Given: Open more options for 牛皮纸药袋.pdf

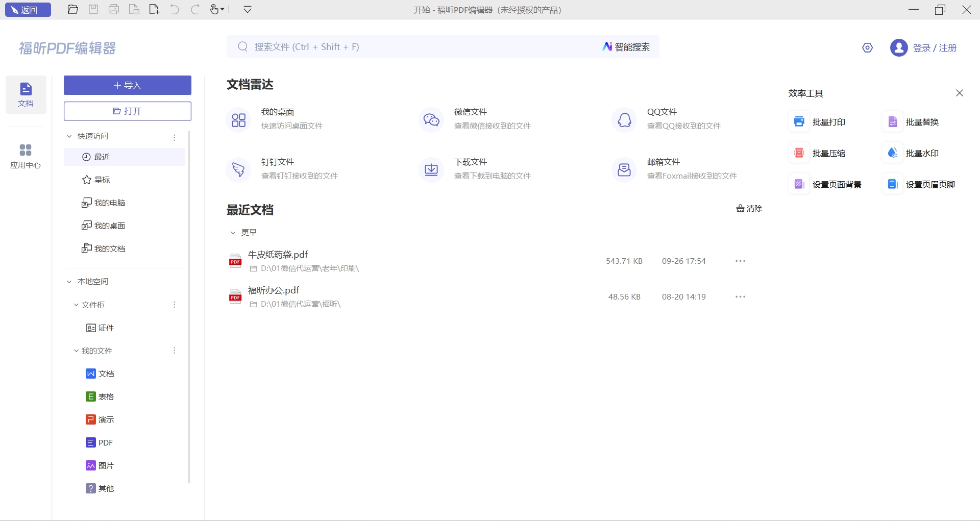Looking at the screenshot, I should pos(740,261).
